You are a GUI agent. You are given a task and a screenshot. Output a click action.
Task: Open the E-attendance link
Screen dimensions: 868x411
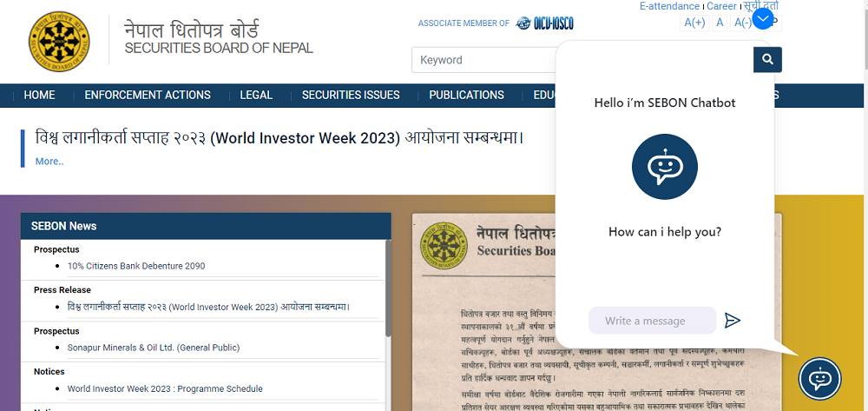pos(669,6)
